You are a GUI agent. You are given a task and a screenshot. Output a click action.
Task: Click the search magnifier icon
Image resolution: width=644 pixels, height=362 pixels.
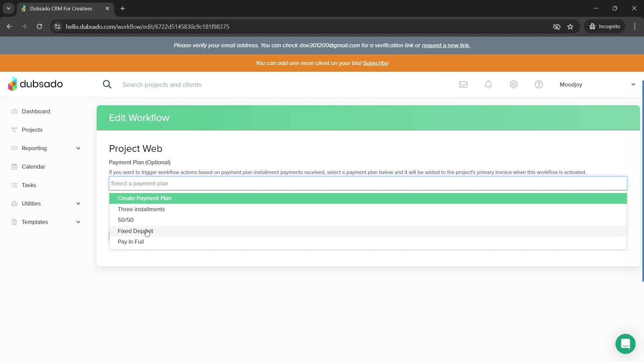point(107,84)
